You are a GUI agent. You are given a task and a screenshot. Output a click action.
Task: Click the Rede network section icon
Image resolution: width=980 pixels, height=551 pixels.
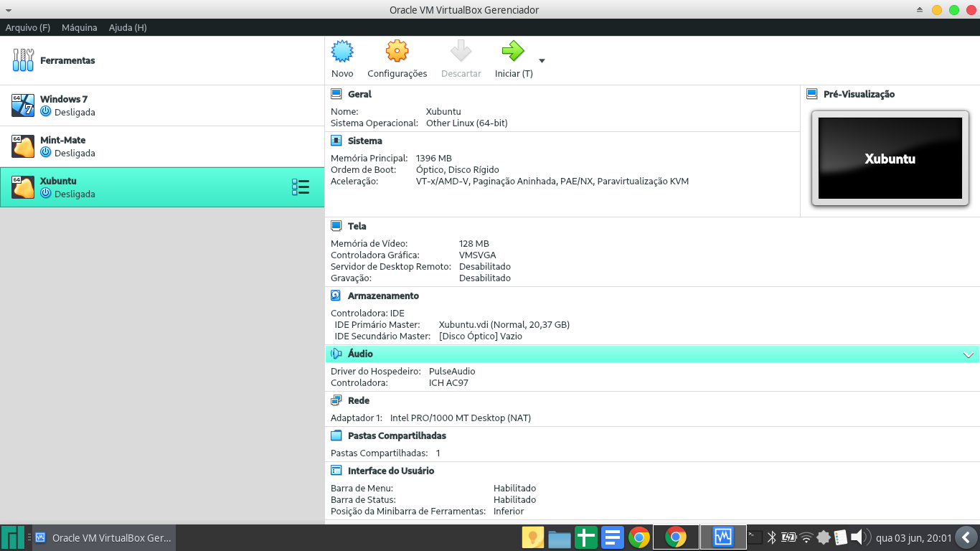pyautogui.click(x=336, y=400)
